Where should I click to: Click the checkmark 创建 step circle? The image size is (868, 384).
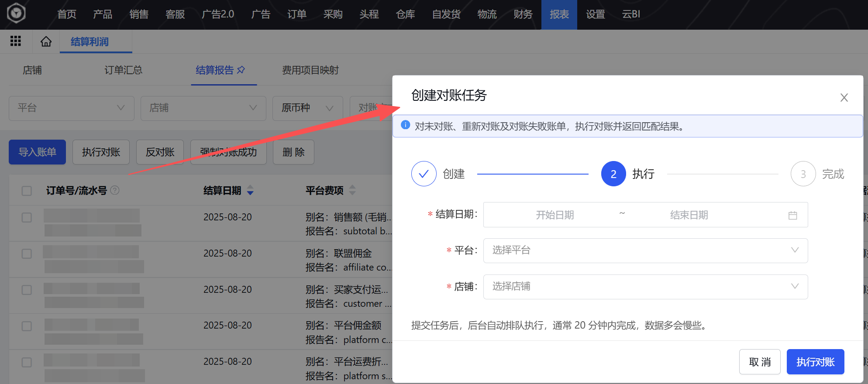click(x=424, y=174)
